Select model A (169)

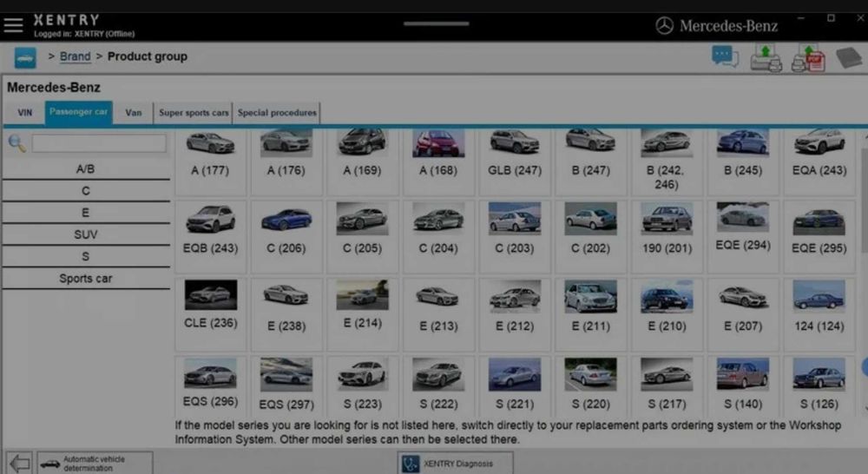[x=362, y=162]
